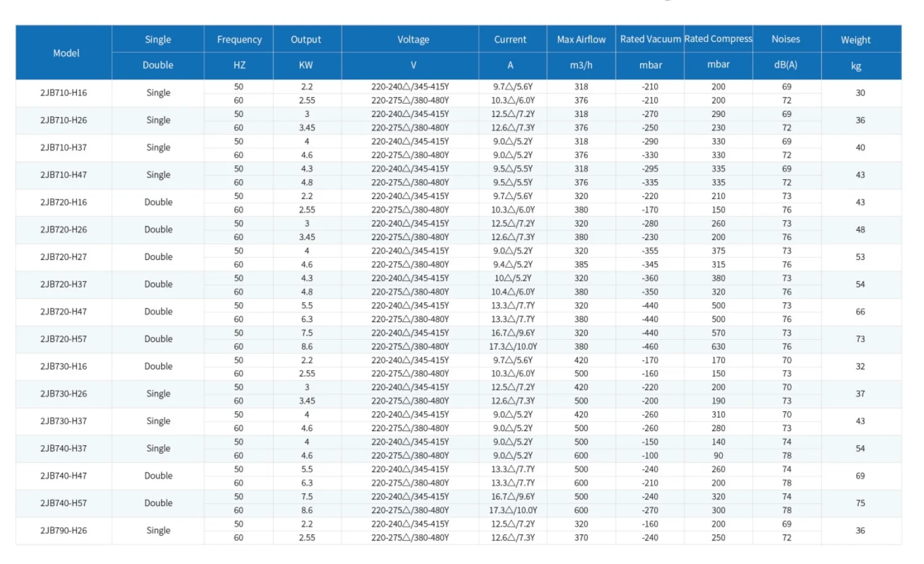Select model name 2JB720-H26
The width and height of the screenshot is (924, 564).
pos(63,230)
